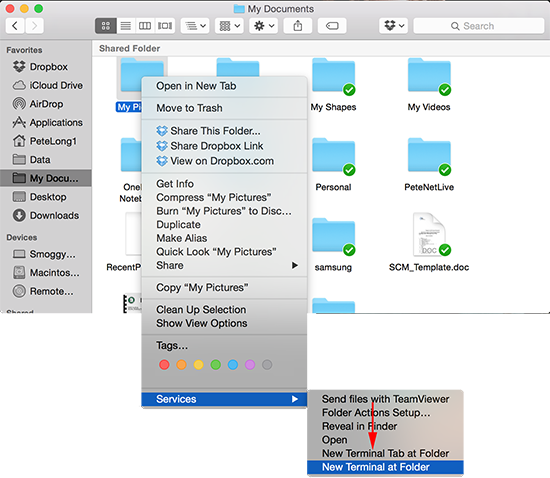Expand the Services submenu

click(x=224, y=399)
